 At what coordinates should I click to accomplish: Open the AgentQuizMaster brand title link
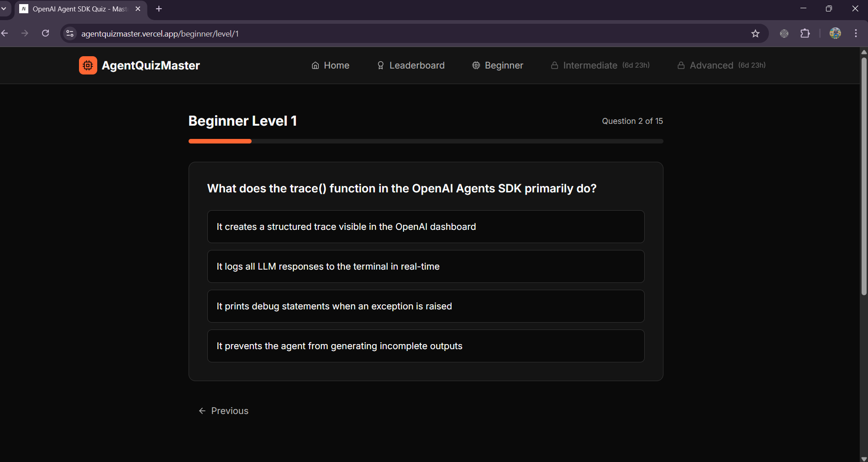(151, 65)
